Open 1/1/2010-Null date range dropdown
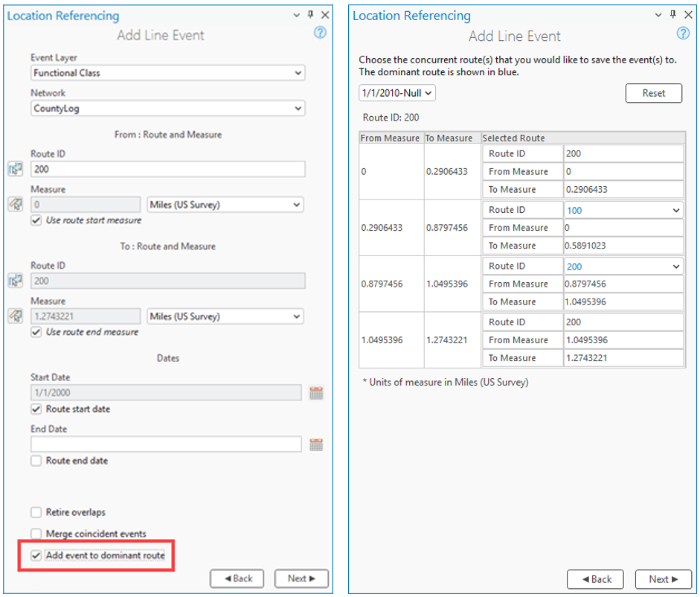700x597 pixels. (x=397, y=93)
